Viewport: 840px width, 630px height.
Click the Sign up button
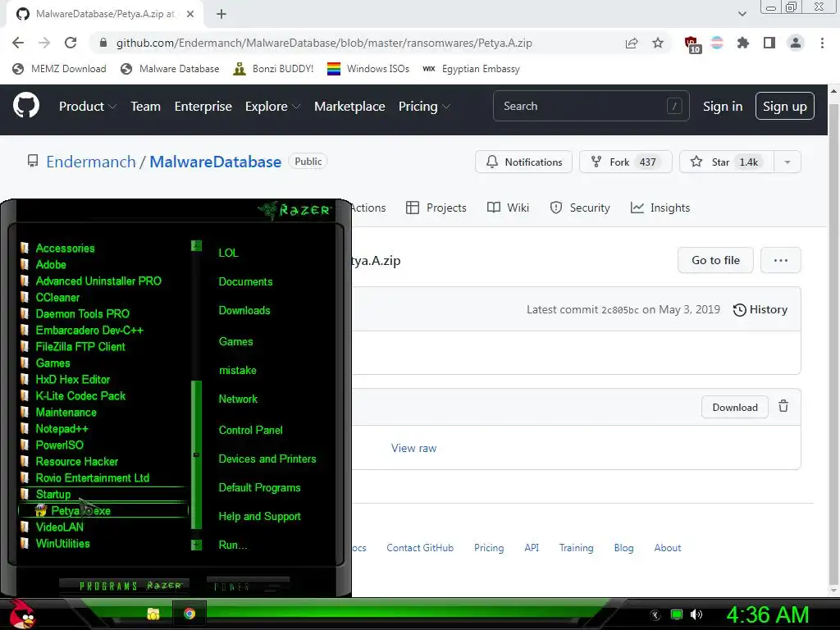coord(784,106)
